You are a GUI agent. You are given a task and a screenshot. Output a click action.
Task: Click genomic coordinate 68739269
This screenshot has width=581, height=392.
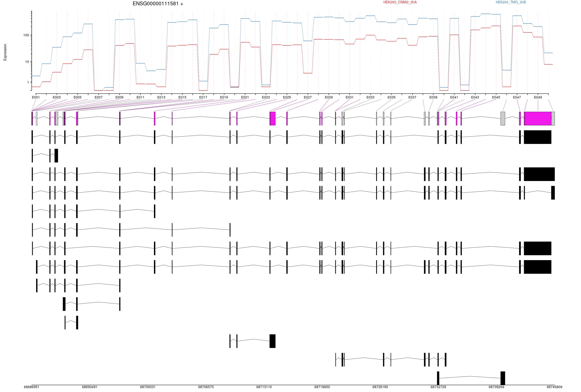tap(497, 387)
